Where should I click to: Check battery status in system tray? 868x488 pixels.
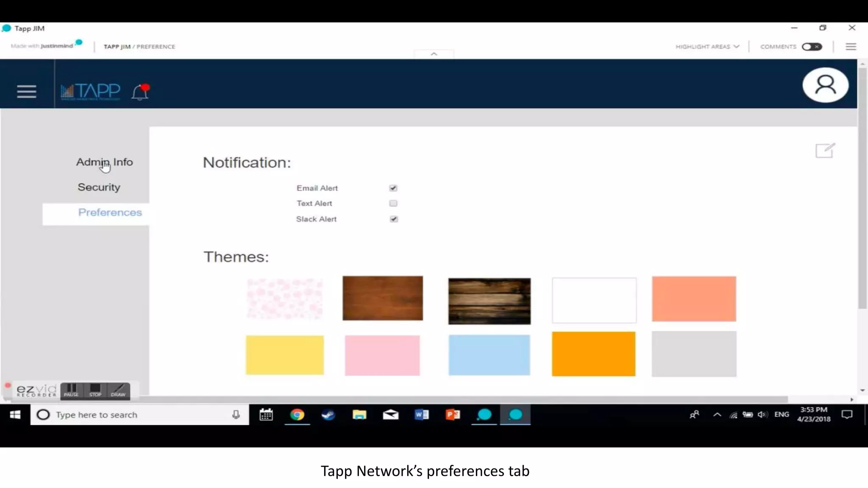[x=748, y=415]
